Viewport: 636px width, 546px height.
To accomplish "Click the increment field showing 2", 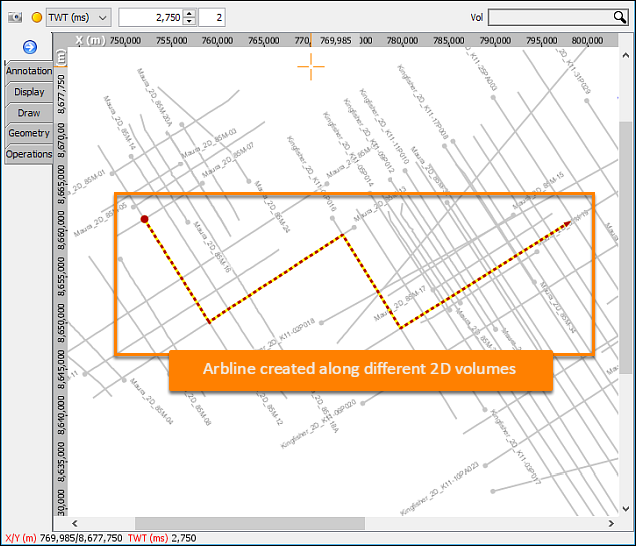I will pyautogui.click(x=212, y=17).
